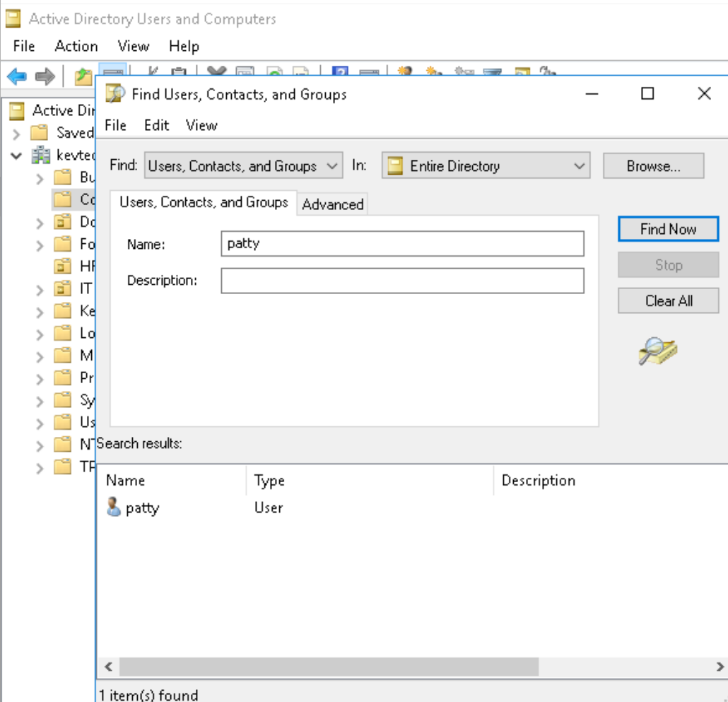Viewport: 728px width, 702px height.
Task: Click the Clear All button
Action: [668, 301]
